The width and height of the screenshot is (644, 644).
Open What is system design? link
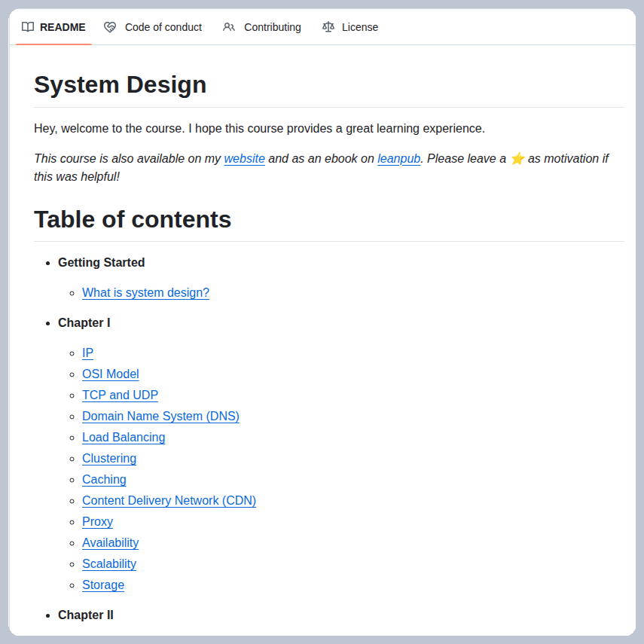coord(146,292)
